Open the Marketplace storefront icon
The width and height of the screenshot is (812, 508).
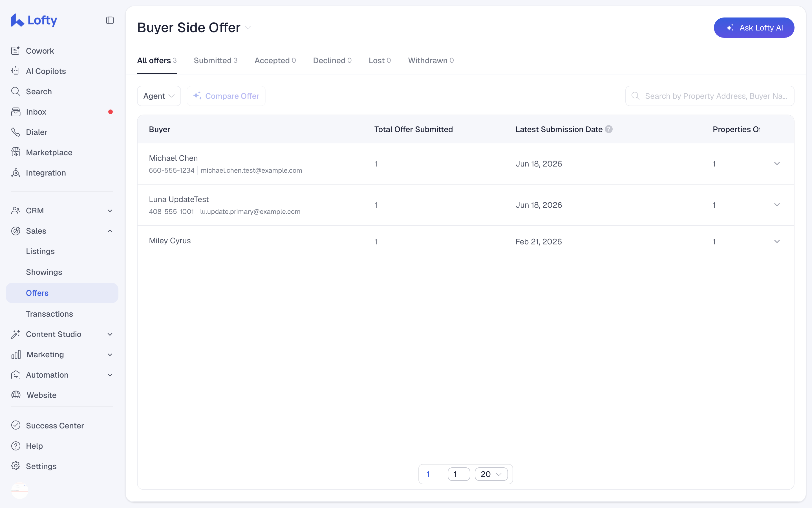pyautogui.click(x=16, y=152)
